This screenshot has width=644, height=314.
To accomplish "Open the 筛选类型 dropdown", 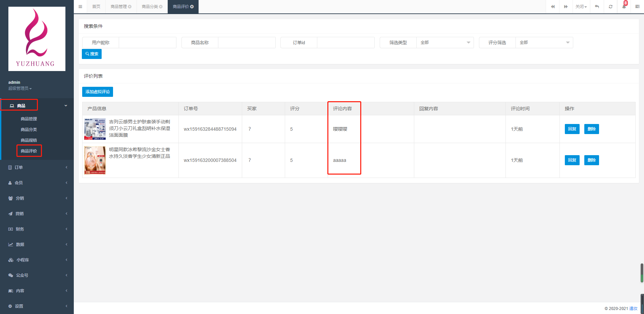I will click(x=445, y=43).
